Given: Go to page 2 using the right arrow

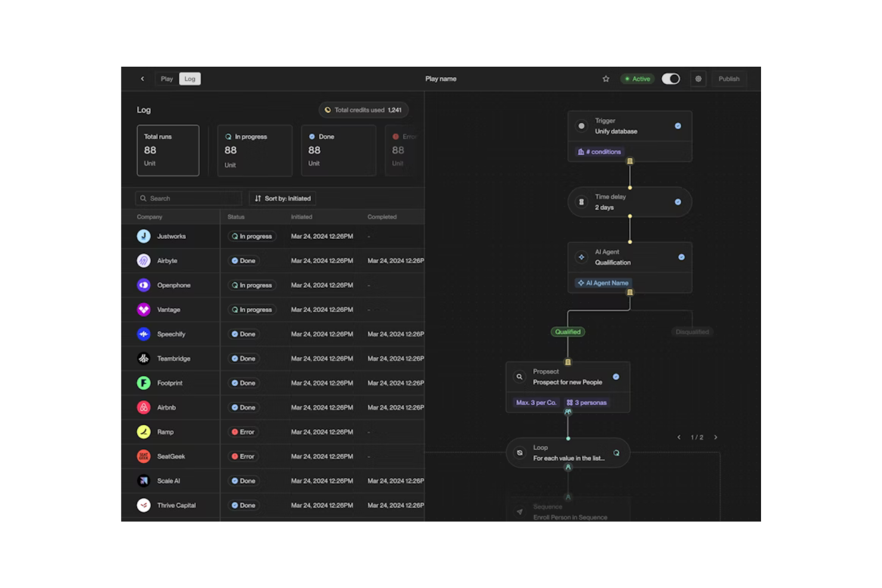Looking at the screenshot, I should (x=716, y=437).
